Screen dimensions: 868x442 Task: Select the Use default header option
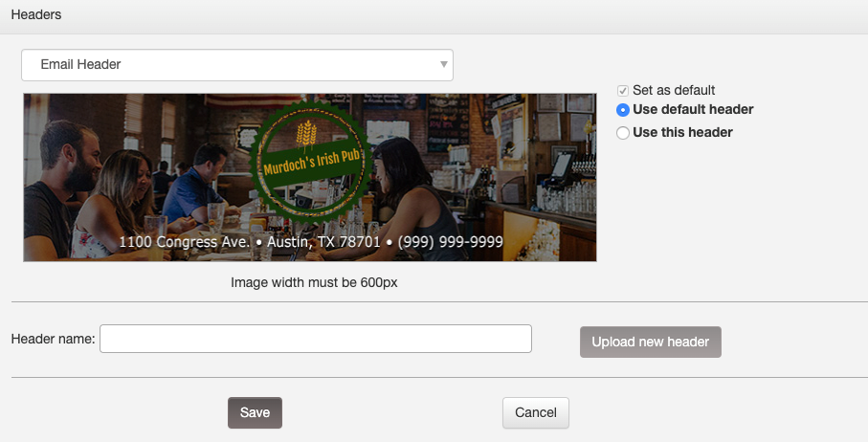pos(623,110)
